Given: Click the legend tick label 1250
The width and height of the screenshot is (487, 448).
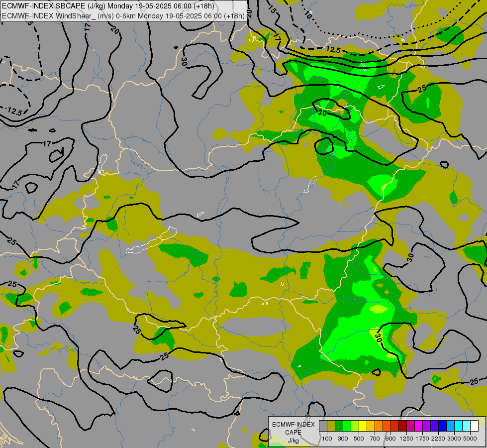Looking at the screenshot, I should [406, 439].
